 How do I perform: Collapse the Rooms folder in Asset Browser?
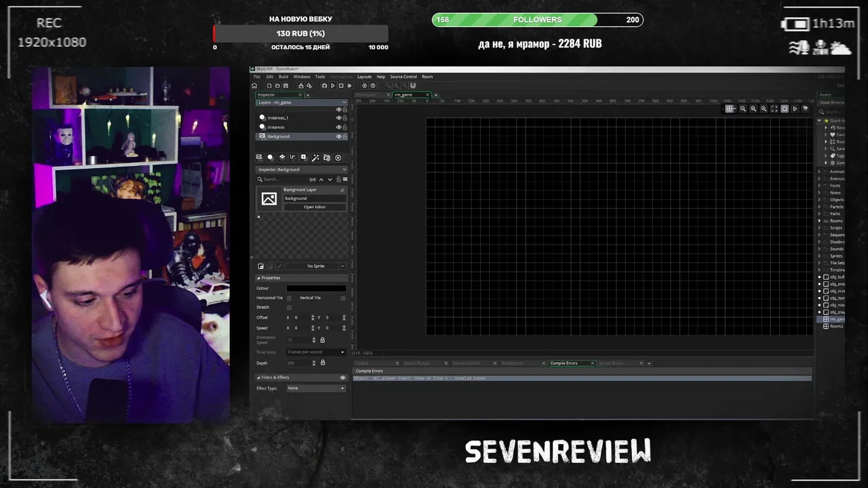click(x=820, y=221)
